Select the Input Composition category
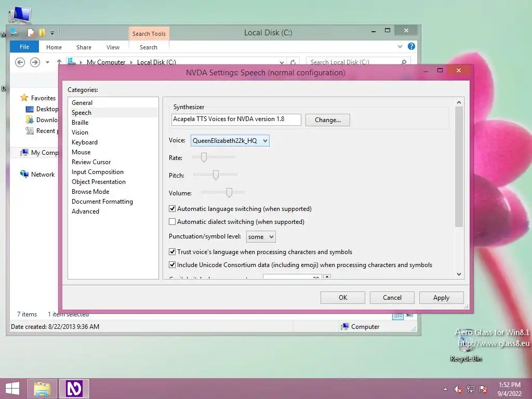 click(x=97, y=171)
